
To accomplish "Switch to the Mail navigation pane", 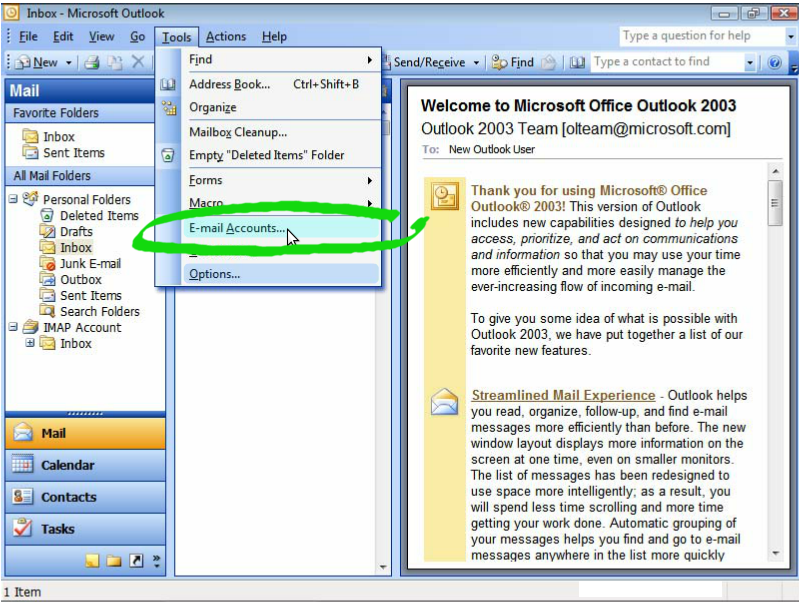I will click(x=85, y=433).
